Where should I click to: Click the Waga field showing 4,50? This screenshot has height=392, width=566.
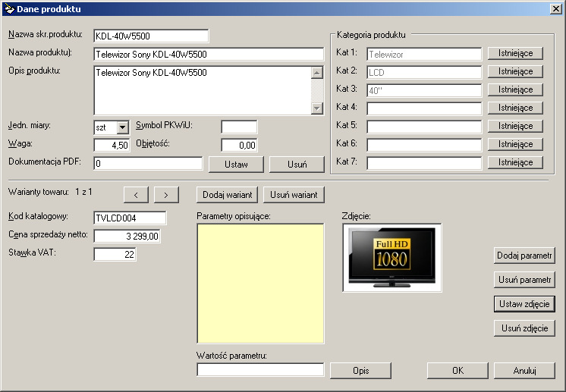112,146
